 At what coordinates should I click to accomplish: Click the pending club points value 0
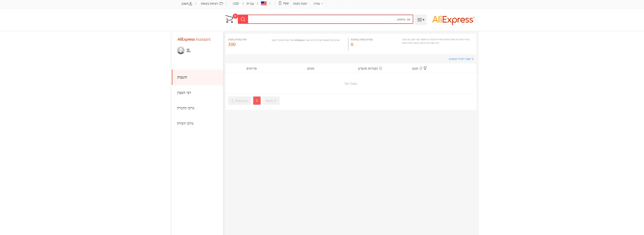point(352,45)
